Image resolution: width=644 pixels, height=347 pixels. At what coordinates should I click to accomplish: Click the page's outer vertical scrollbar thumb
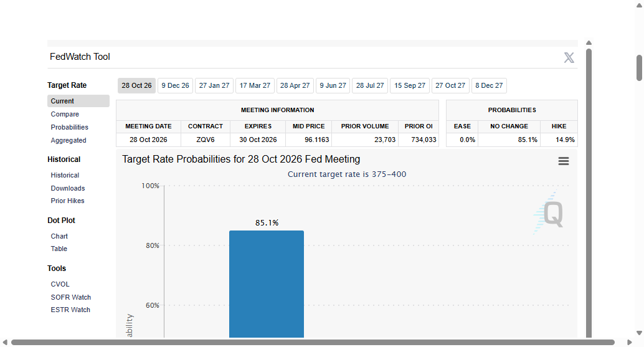pos(640,68)
